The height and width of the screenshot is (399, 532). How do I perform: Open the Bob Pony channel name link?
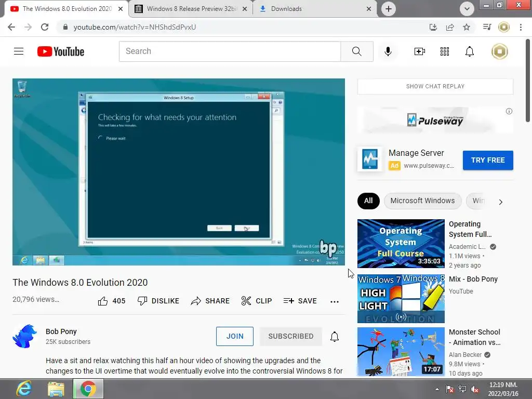tap(61, 331)
